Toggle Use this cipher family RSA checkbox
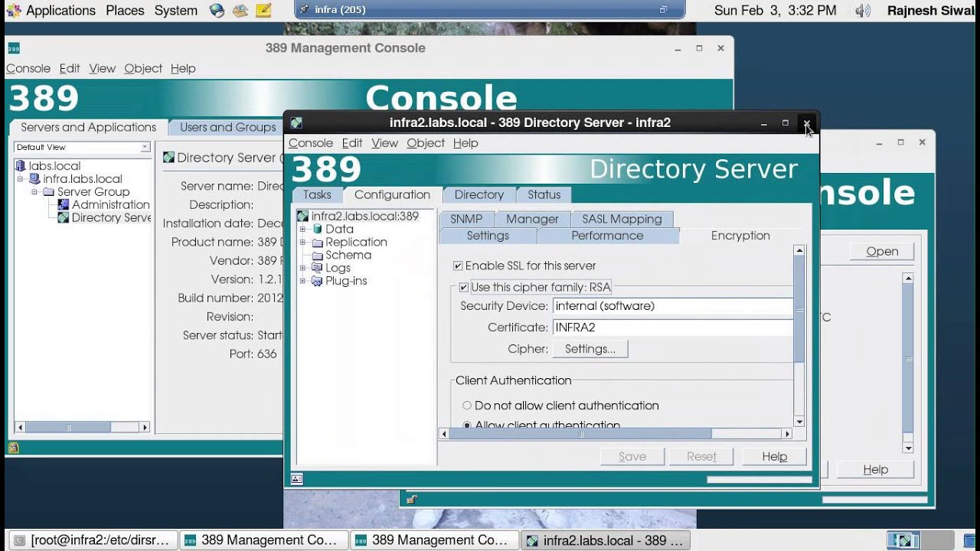Image resolution: width=980 pixels, height=551 pixels. (463, 288)
